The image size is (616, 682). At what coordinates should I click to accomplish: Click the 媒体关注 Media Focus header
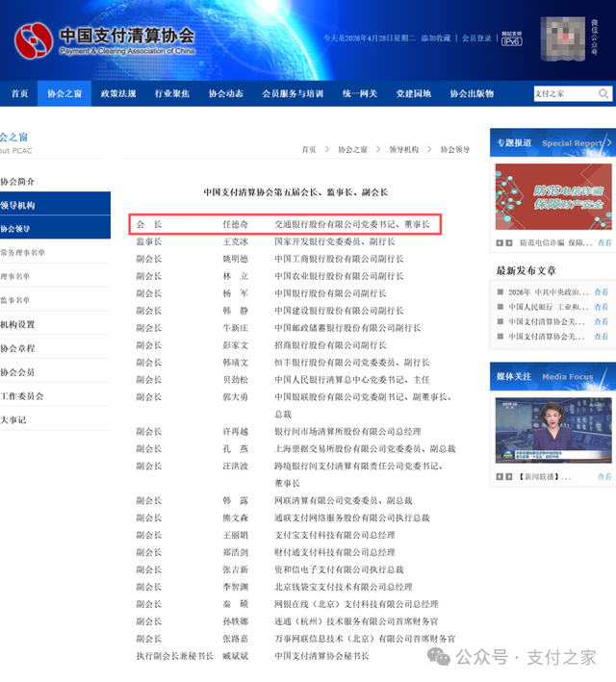552,376
